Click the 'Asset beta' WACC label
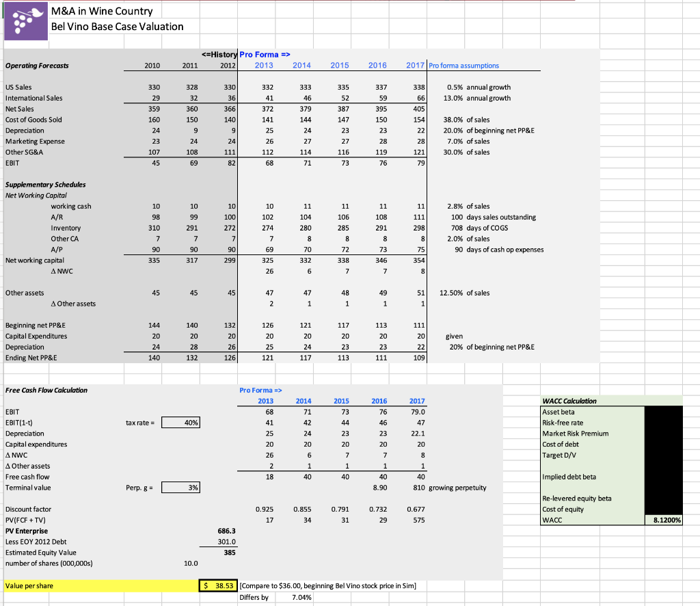 coord(558,412)
